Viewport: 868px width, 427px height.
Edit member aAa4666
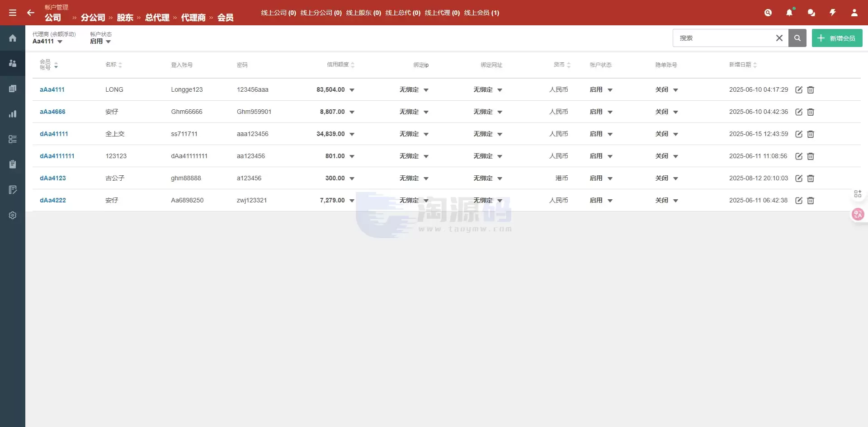[x=799, y=112]
